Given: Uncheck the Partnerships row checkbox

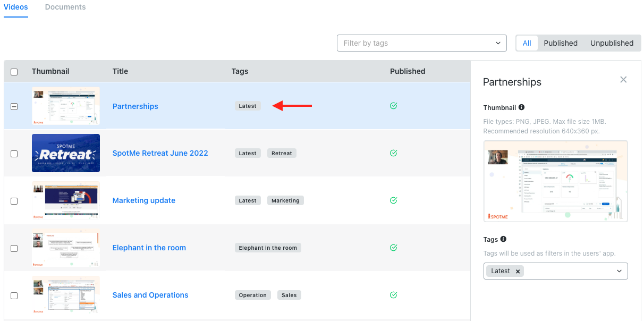Looking at the screenshot, I should pos(14,106).
